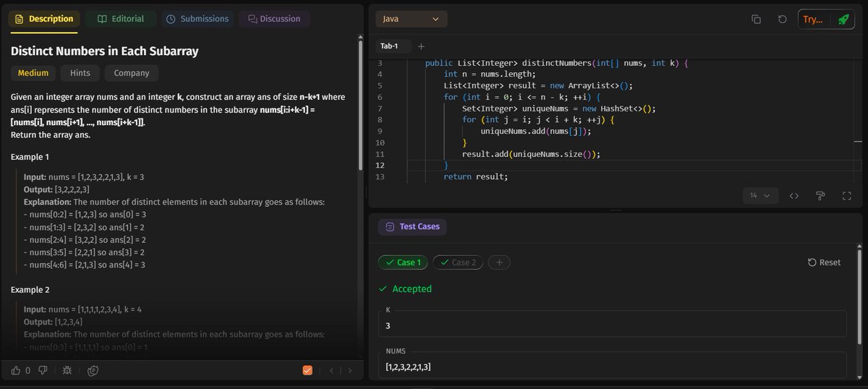This screenshot has height=389, width=868.
Task: Open the Java language dropdown
Action: [411, 19]
